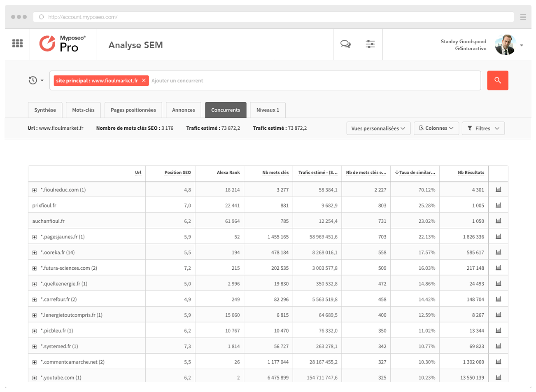Switch to the Mots-clés tab
Image resolution: width=536 pixels, height=392 pixels.
coord(83,110)
